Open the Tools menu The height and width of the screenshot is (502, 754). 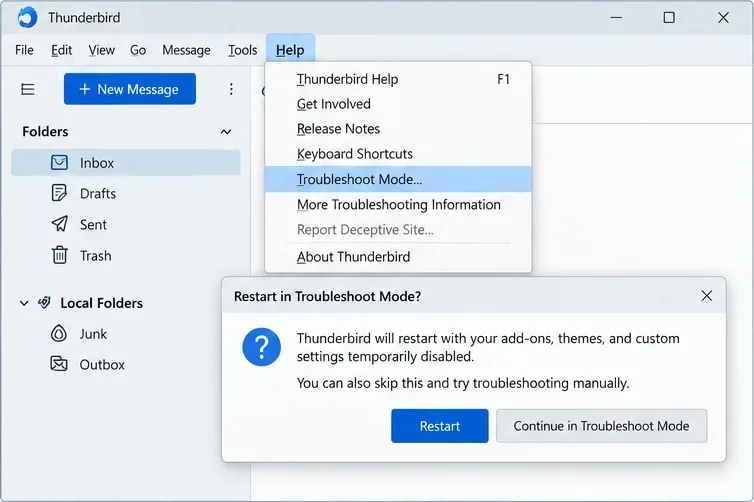[x=242, y=50]
